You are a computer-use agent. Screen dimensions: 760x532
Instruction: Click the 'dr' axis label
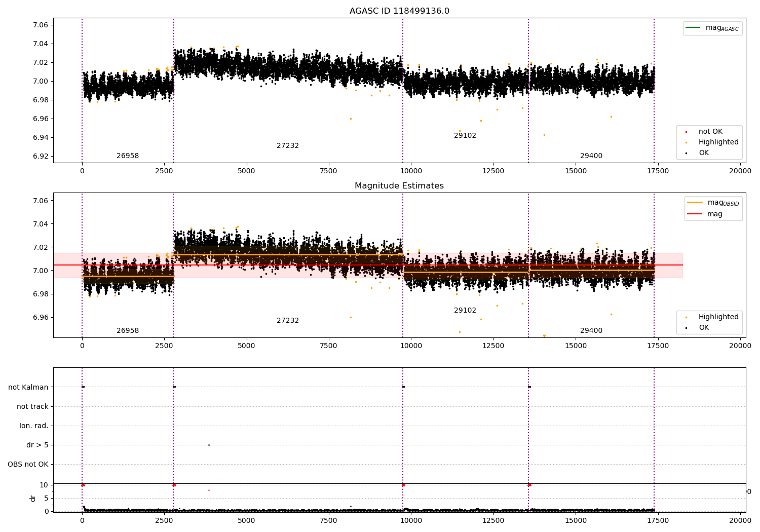pos(33,498)
